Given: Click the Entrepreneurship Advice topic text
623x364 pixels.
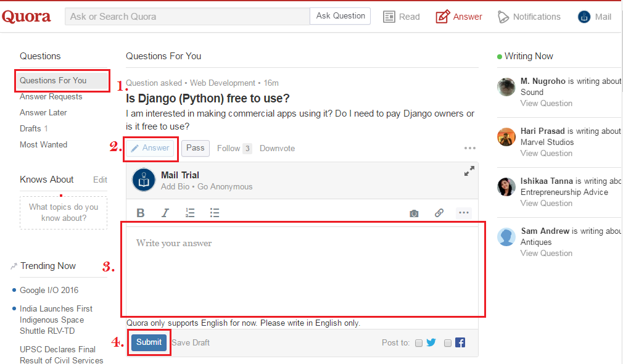Looking at the screenshot, I should coord(564,192).
